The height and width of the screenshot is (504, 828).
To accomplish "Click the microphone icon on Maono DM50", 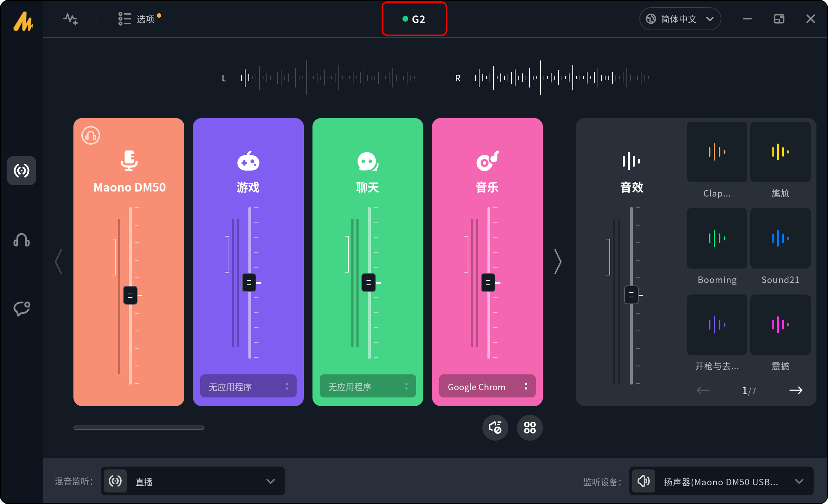I will click(129, 161).
